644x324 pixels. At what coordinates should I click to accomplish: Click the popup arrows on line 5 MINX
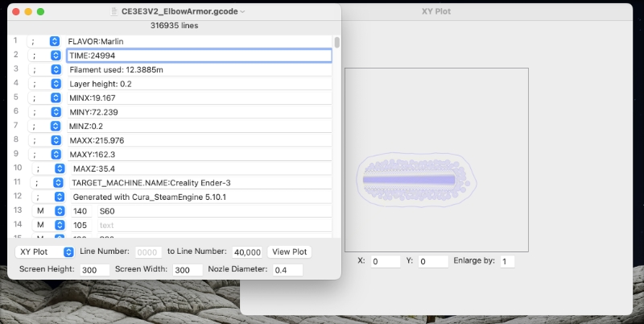55,98
